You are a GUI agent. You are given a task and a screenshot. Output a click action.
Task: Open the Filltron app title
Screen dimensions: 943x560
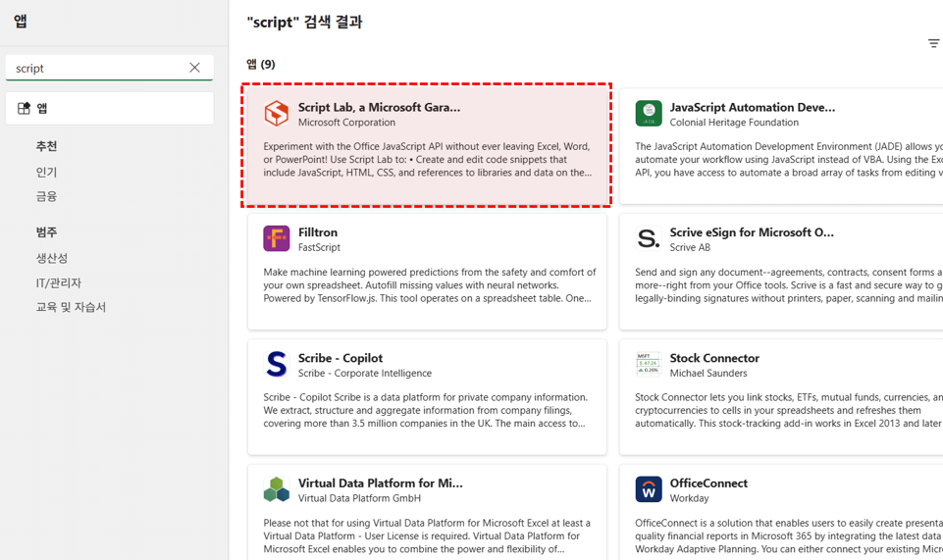pos(318,232)
